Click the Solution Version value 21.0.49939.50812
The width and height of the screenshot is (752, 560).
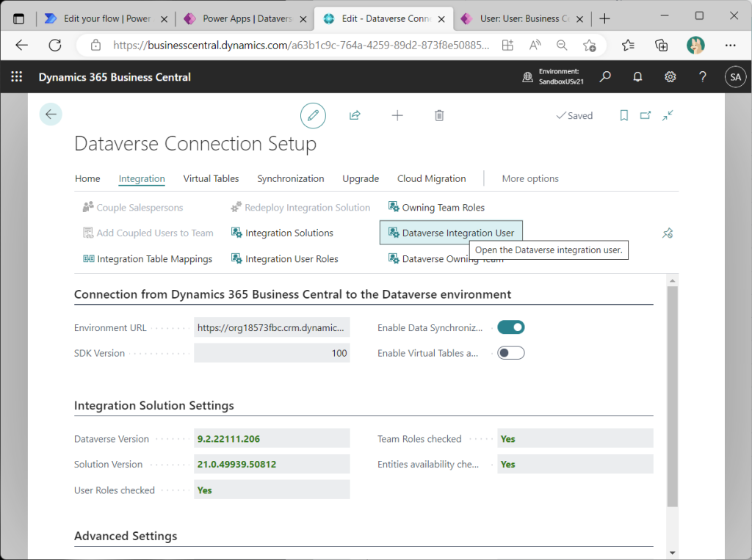tap(237, 464)
